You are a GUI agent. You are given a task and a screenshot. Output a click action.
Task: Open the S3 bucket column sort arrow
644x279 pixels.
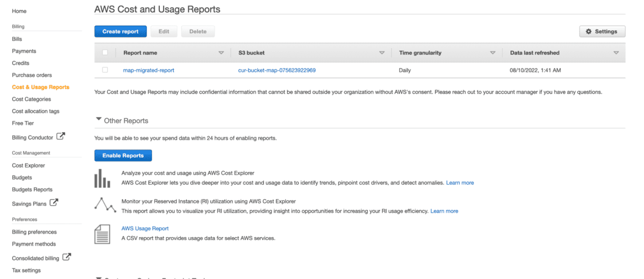382,53
